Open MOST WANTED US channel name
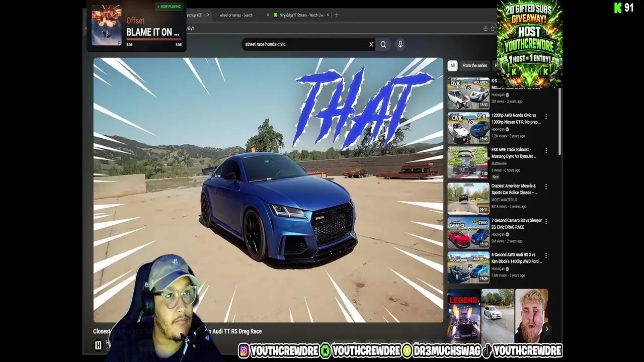Image resolution: width=644 pixels, height=362 pixels. coord(504,200)
